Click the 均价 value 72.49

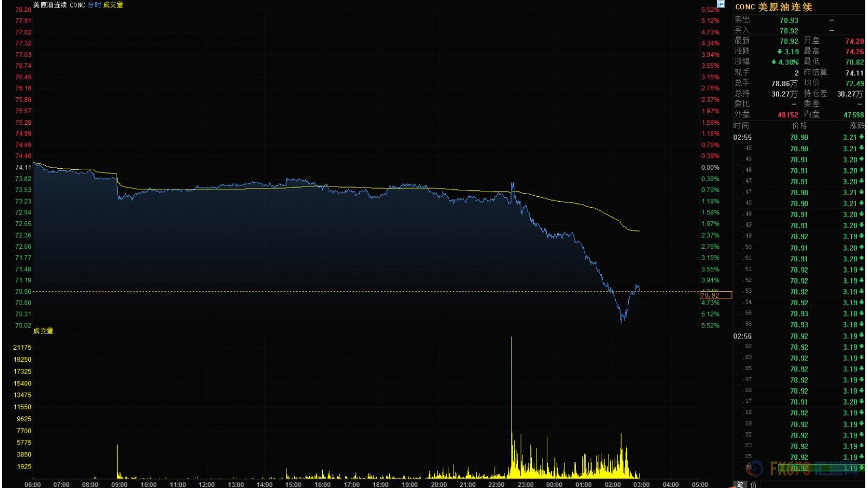[x=854, y=84]
